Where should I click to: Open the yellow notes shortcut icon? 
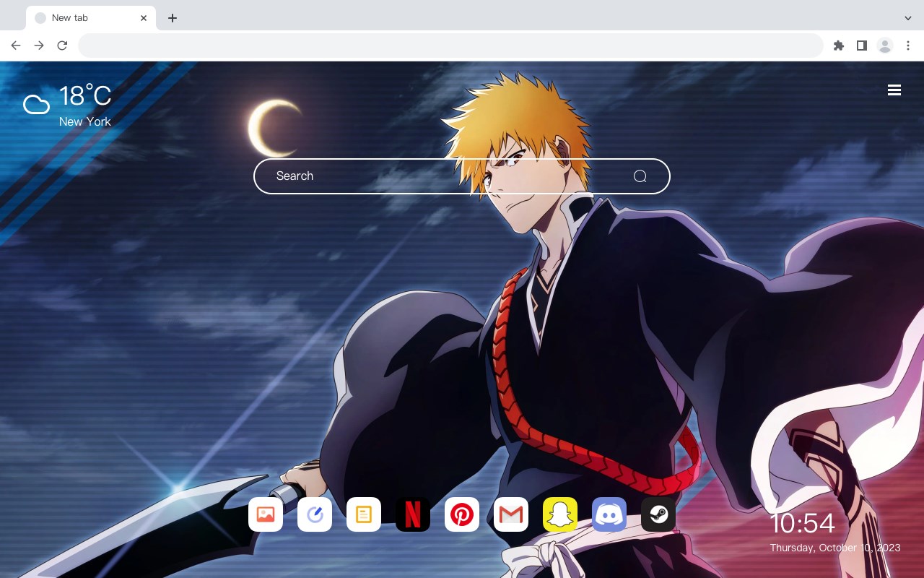click(x=364, y=514)
